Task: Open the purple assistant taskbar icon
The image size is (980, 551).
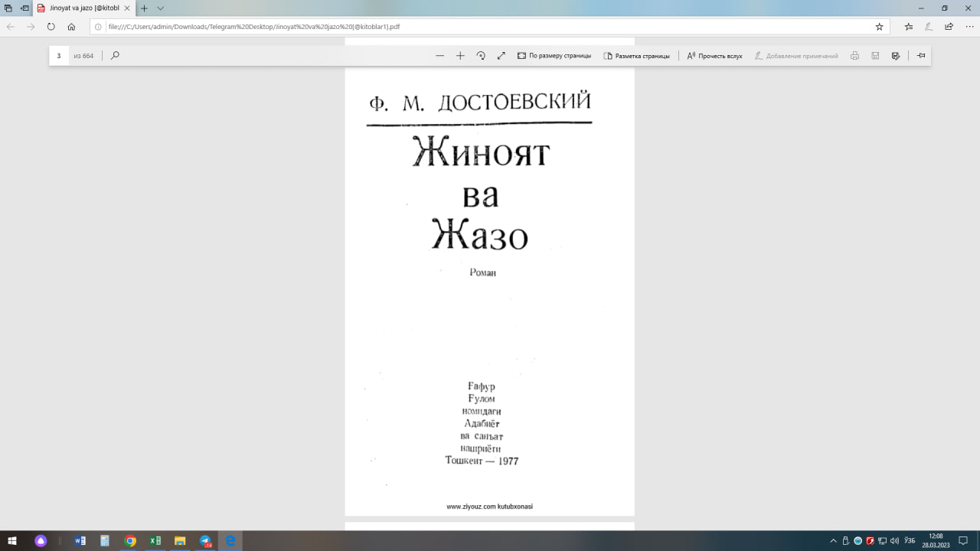Action: click(41, 540)
